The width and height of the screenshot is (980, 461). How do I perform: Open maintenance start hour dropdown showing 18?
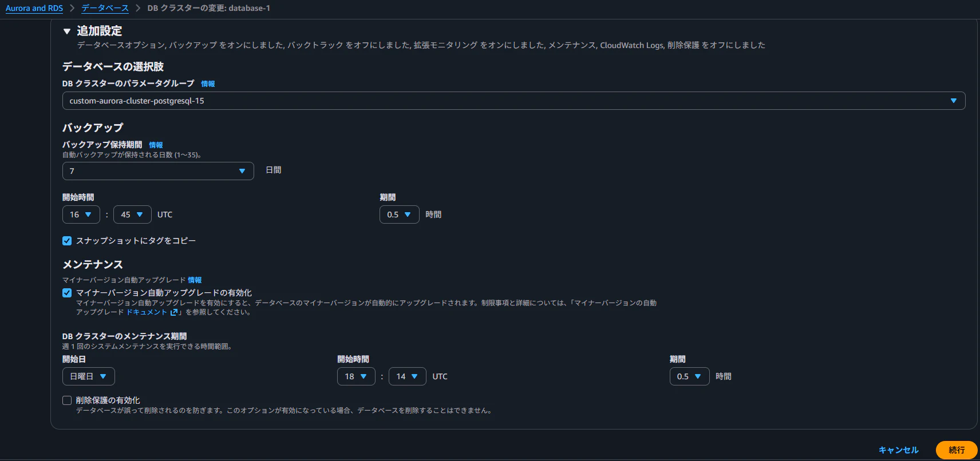tap(356, 376)
